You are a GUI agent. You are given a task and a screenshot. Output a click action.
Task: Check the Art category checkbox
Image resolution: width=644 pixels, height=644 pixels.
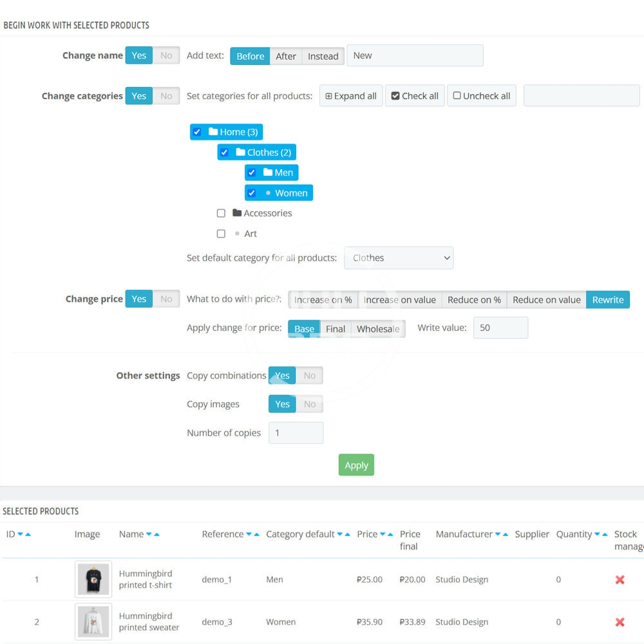click(x=221, y=234)
